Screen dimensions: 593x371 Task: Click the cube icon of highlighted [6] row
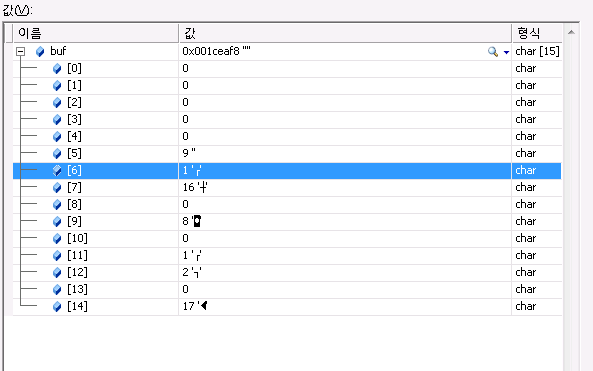click(57, 171)
